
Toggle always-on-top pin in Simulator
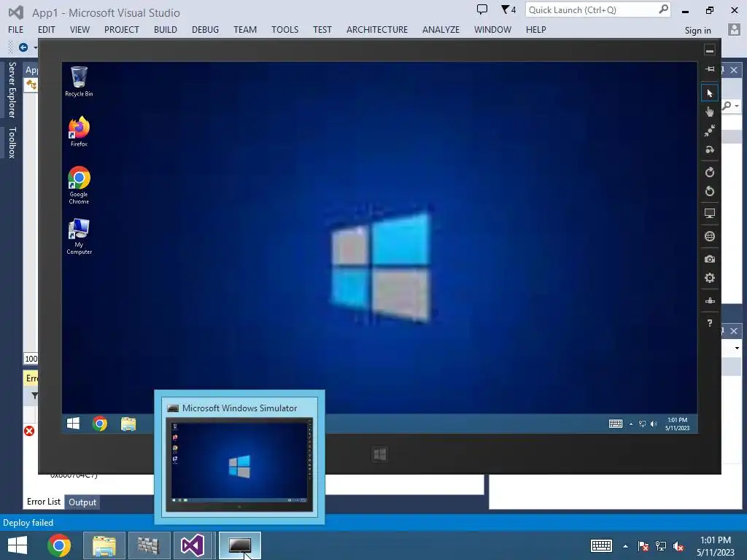click(709, 69)
